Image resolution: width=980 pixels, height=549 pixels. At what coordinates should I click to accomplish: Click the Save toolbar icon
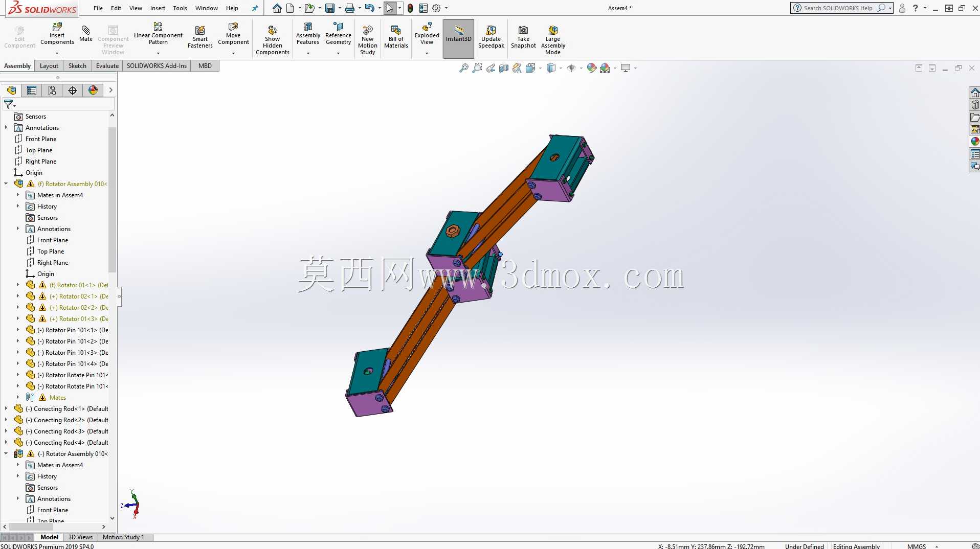pos(330,8)
